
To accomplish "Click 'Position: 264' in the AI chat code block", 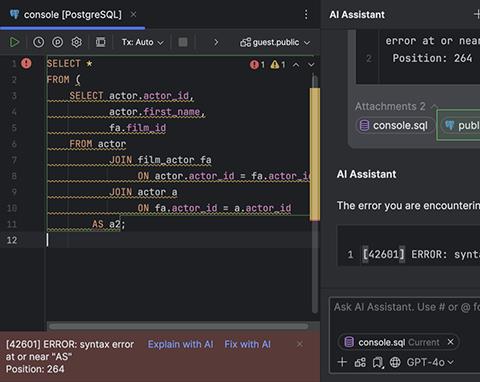I will (432, 58).
